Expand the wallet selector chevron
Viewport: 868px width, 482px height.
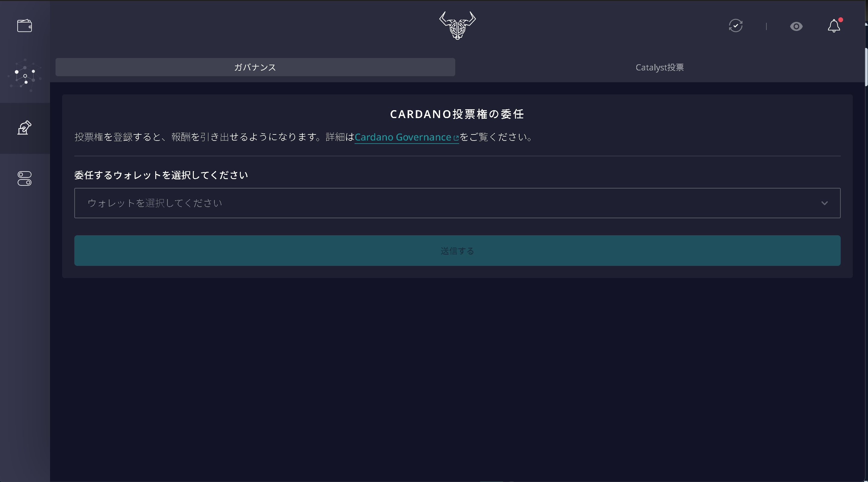click(x=824, y=203)
